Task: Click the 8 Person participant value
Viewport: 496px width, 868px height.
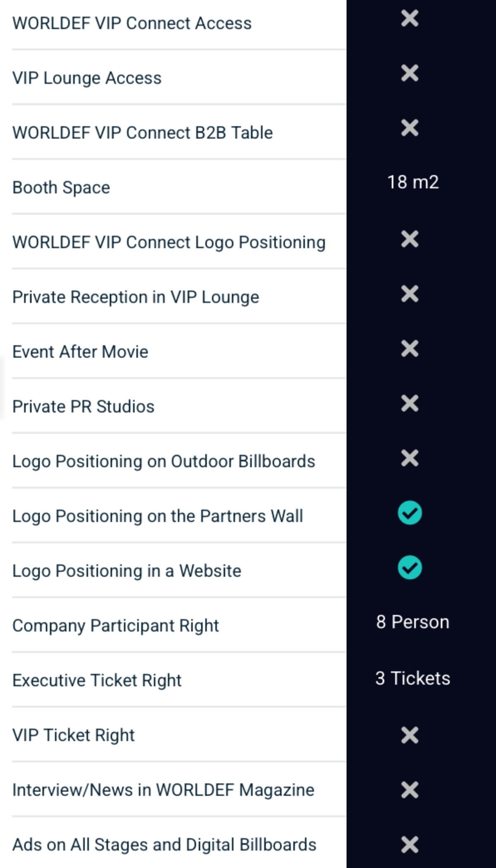Action: 413,622
